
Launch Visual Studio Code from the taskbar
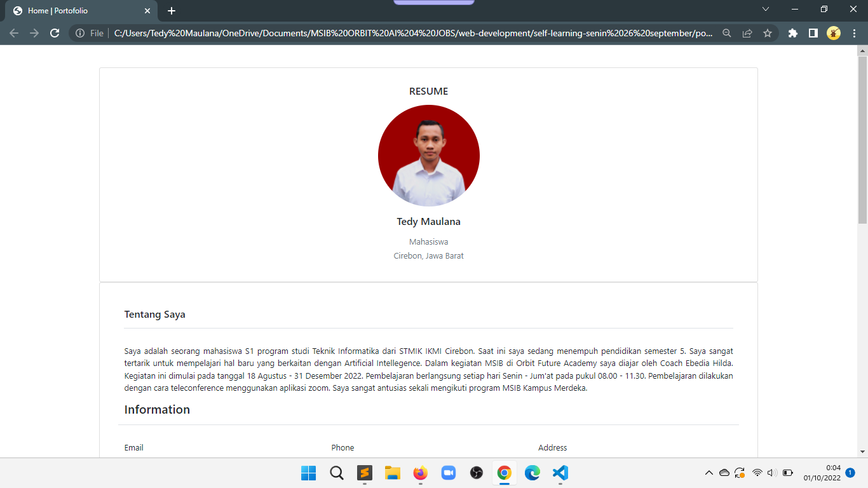(x=560, y=473)
